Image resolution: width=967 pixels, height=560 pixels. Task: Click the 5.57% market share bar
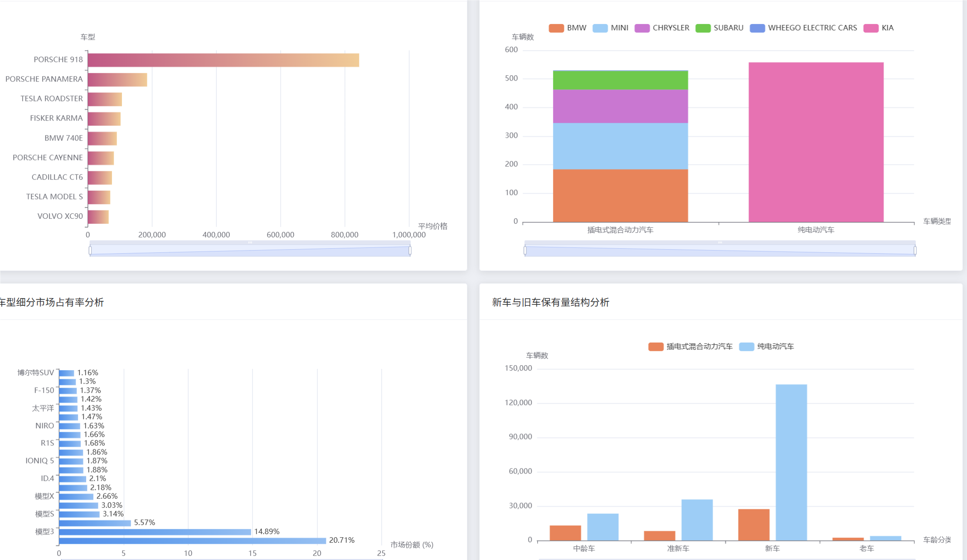[95, 523]
